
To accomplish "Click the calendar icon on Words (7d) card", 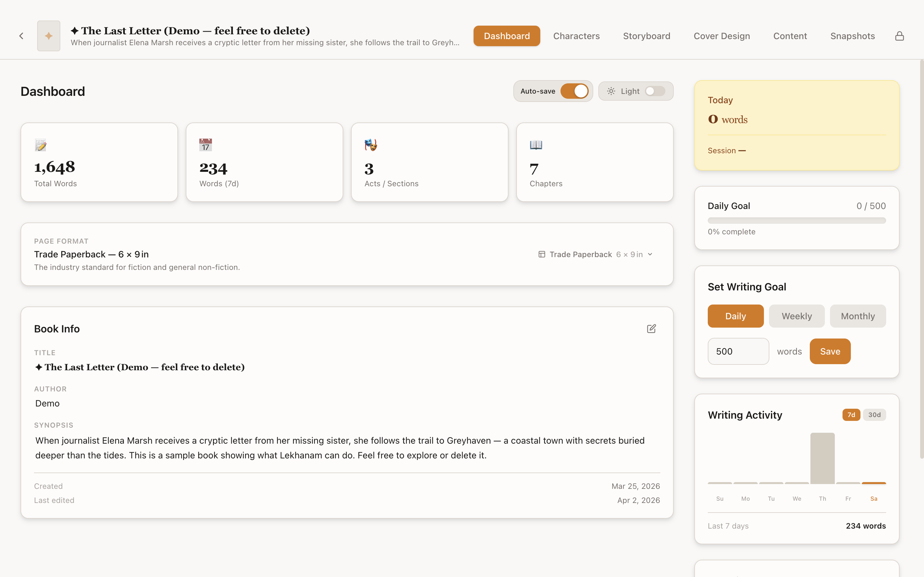I will pyautogui.click(x=205, y=145).
